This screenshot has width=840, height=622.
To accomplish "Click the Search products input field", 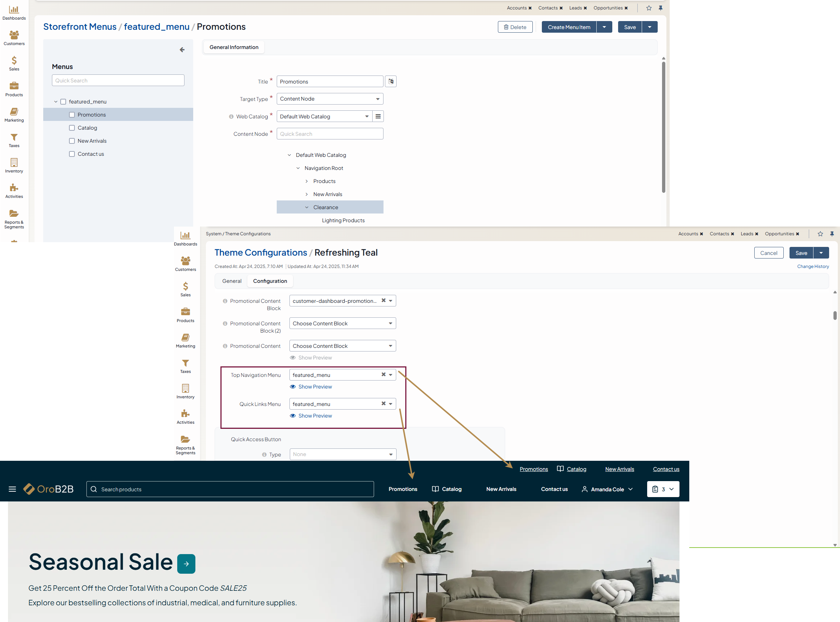I will pos(230,489).
